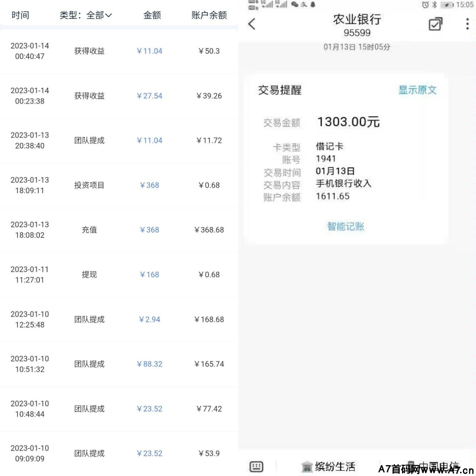This screenshot has width=476, height=476.
Task: Click the 显示原文 link
Action: pyautogui.click(x=417, y=90)
